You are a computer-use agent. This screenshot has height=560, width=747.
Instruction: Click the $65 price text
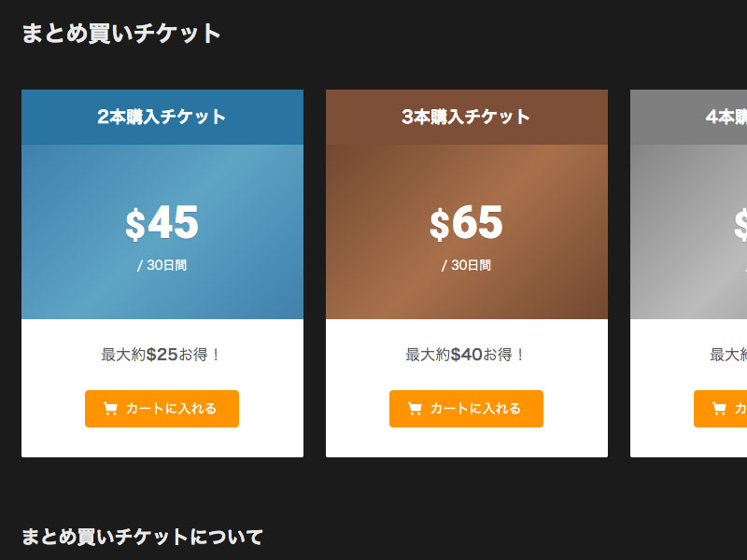click(x=466, y=223)
